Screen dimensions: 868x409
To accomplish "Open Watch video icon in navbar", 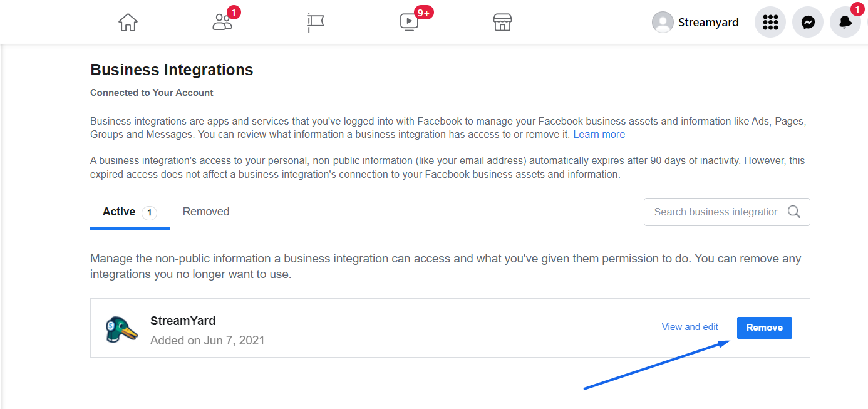I will pyautogui.click(x=409, y=23).
